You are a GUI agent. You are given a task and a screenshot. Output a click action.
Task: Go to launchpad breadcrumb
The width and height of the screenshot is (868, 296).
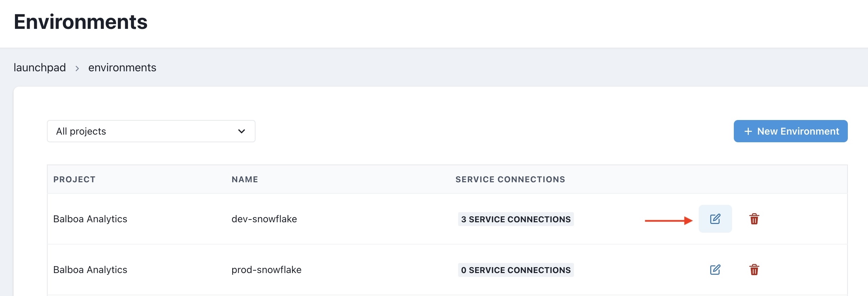point(40,67)
